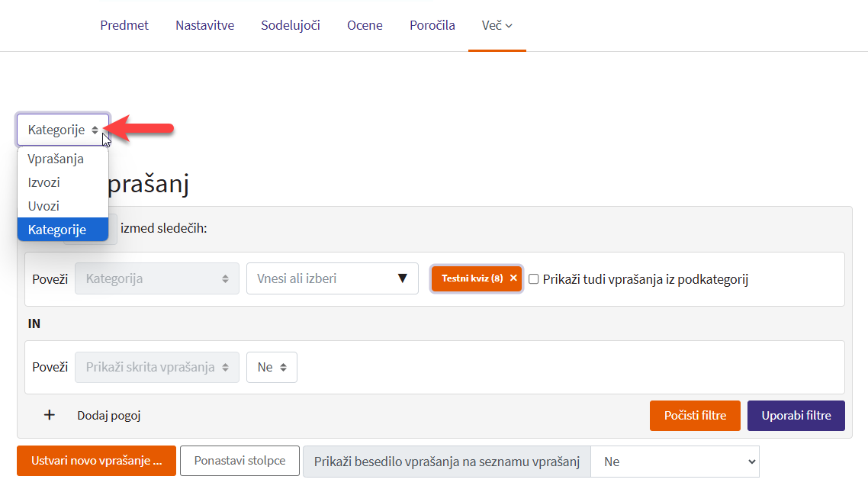Click the Ustvari novo vprašanje button
The width and height of the screenshot is (868, 489).
[96, 461]
